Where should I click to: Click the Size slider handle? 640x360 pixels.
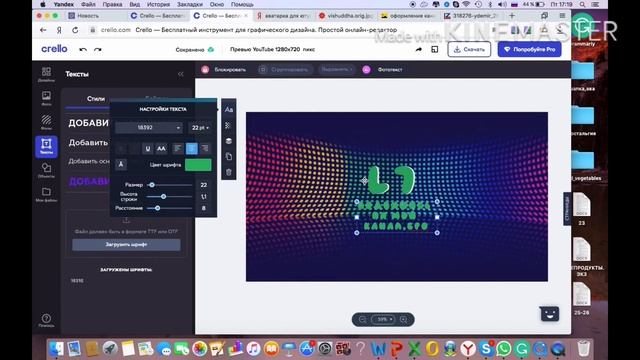coord(152,185)
